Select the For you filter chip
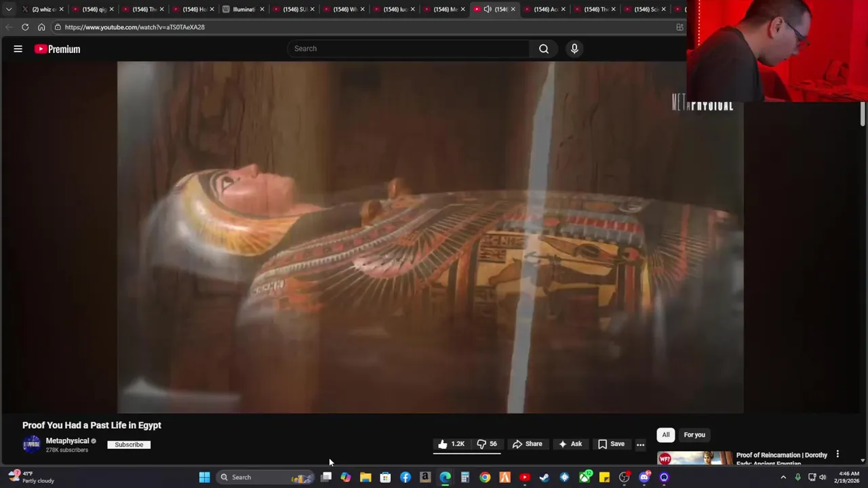This screenshot has width=868, height=488. coord(694,434)
